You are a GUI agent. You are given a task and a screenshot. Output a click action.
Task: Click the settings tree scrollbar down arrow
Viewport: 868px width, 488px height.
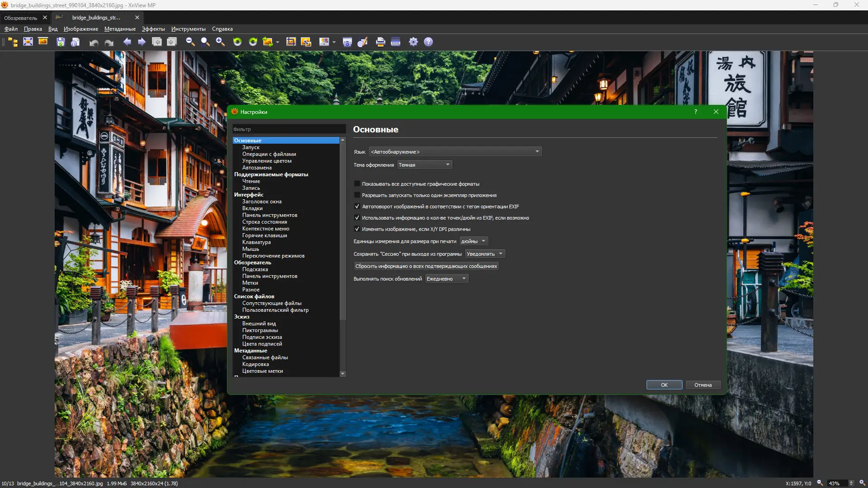(x=343, y=374)
